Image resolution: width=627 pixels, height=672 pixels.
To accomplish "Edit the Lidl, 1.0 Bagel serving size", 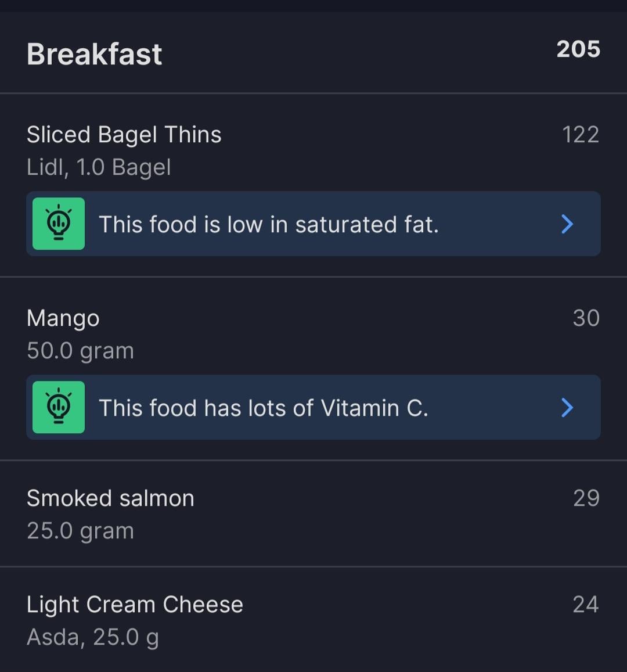I will [99, 167].
